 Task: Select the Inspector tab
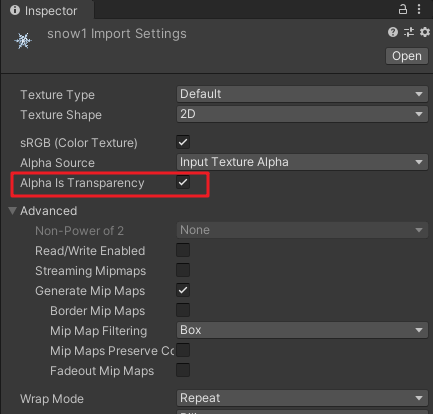(x=47, y=10)
